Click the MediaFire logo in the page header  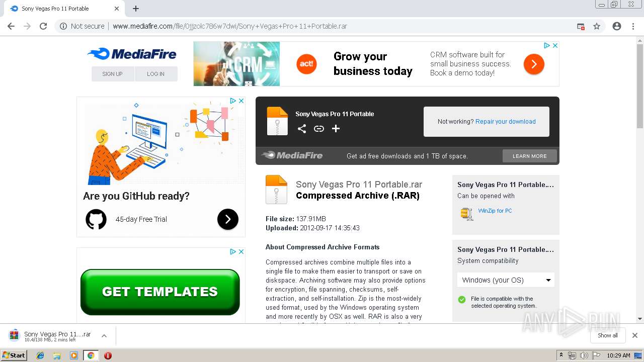132,54
